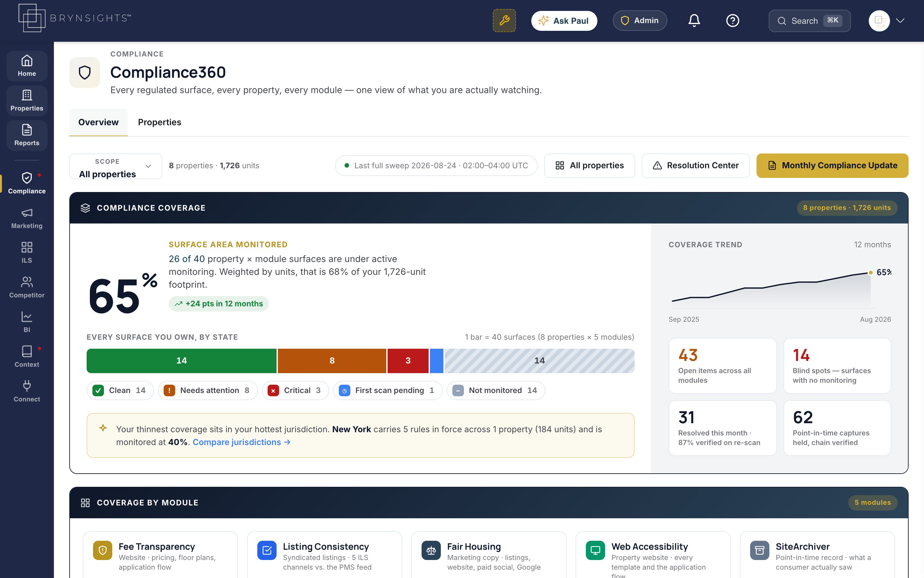Open the Monthly Compliance Update
The height and width of the screenshot is (578, 924).
point(832,165)
